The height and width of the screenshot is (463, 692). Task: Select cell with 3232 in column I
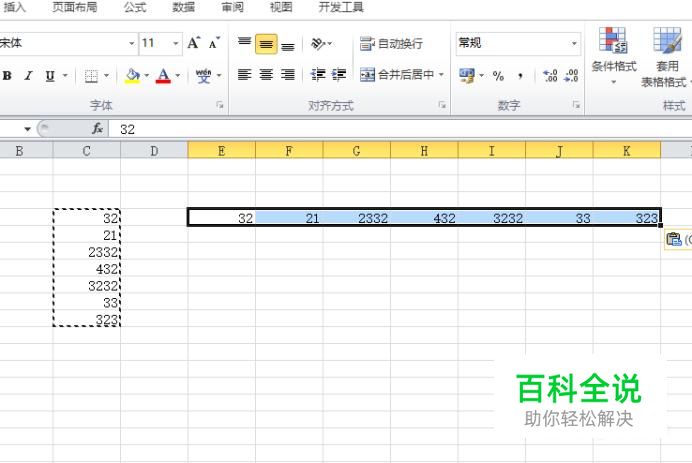(492, 218)
